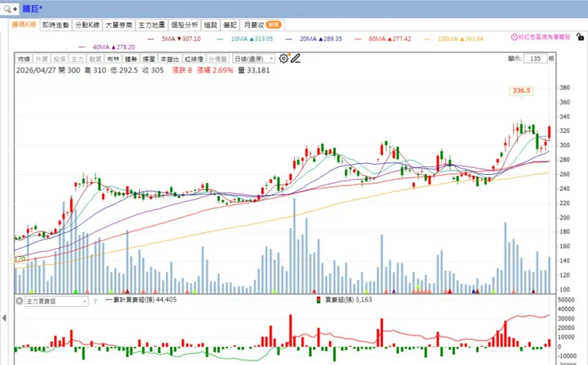Click red-green 買賣超 legend icon
Screen dimensions: 588x365
[319, 300]
